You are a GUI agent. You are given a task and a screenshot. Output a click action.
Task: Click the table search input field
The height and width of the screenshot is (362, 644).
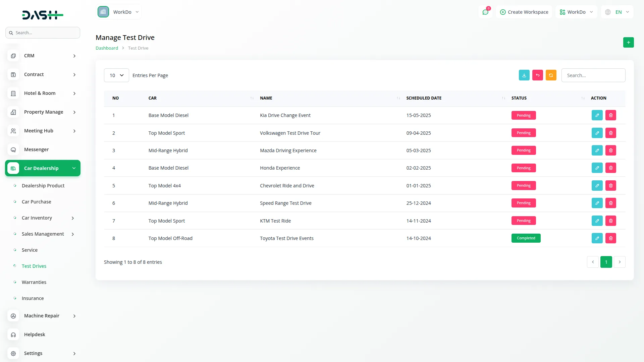(x=593, y=75)
